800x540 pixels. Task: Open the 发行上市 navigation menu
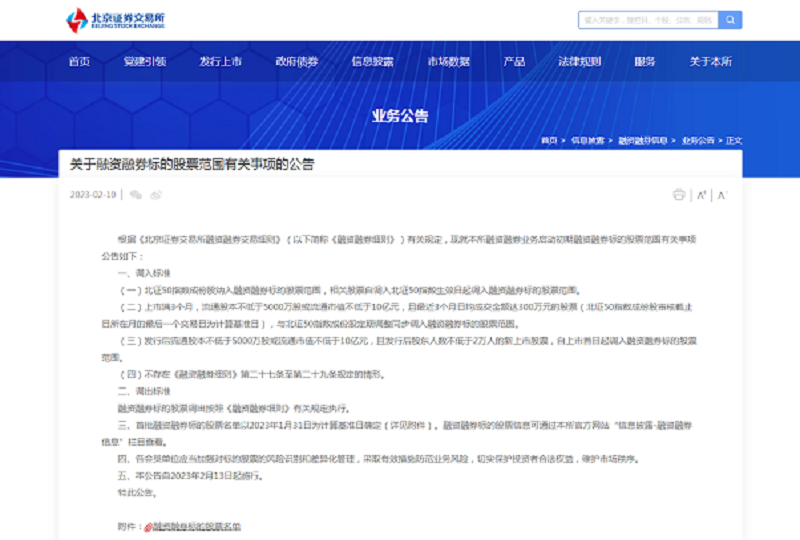point(220,62)
